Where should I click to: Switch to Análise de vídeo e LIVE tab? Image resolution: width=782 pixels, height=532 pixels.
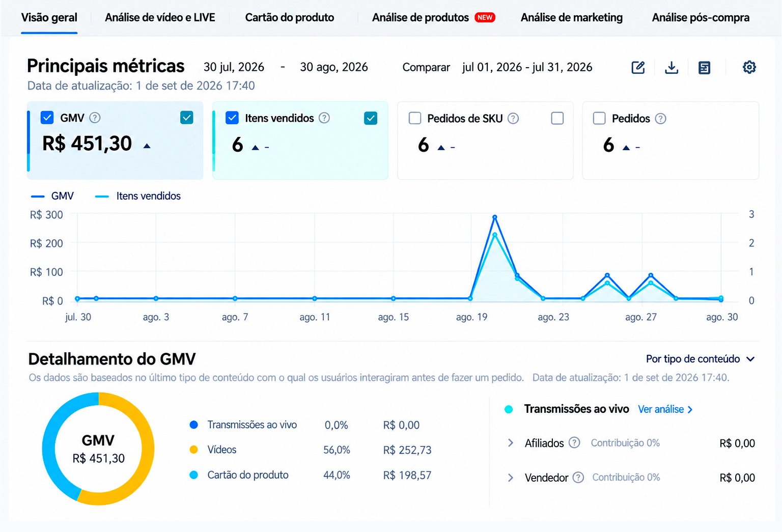pos(160,17)
